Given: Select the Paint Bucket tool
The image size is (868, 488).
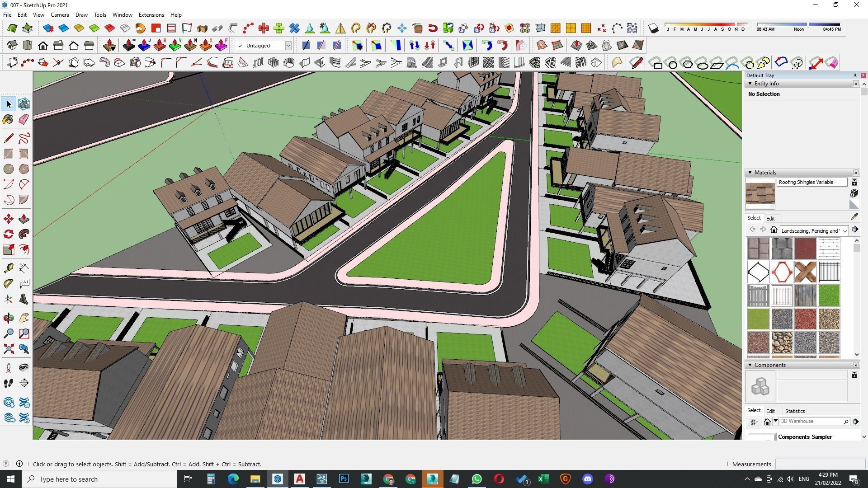Looking at the screenshot, I should point(9,119).
